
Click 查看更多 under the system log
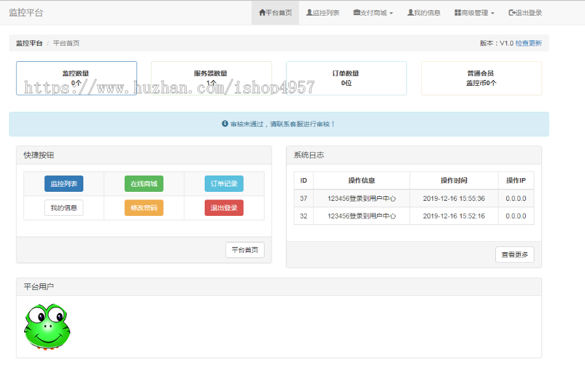tap(514, 255)
